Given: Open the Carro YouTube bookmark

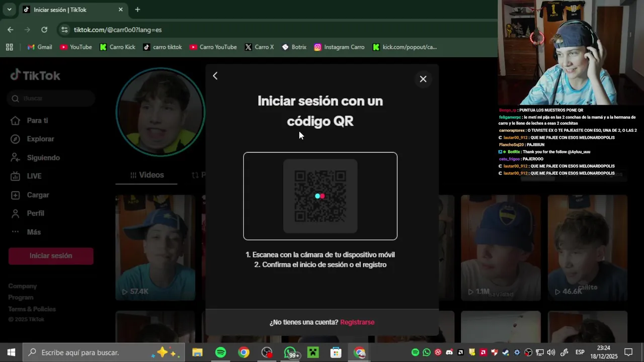Looking at the screenshot, I should coord(213,47).
